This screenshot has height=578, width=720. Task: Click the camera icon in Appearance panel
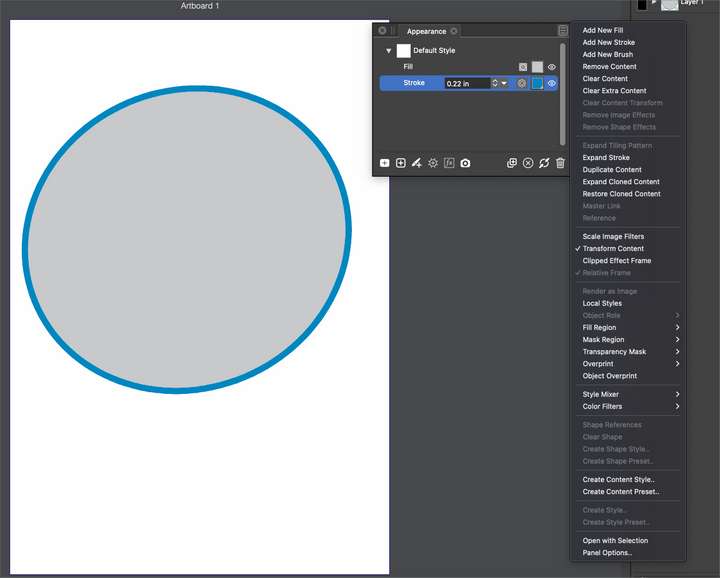(465, 163)
